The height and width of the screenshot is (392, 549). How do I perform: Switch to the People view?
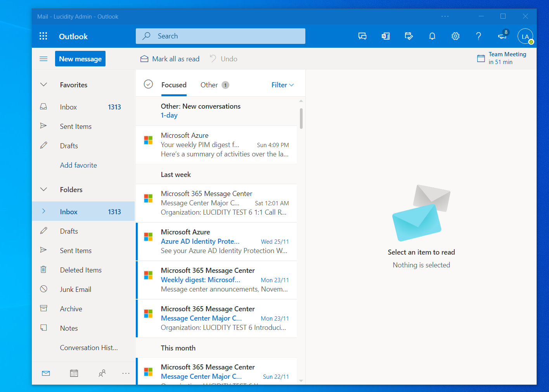pos(102,373)
